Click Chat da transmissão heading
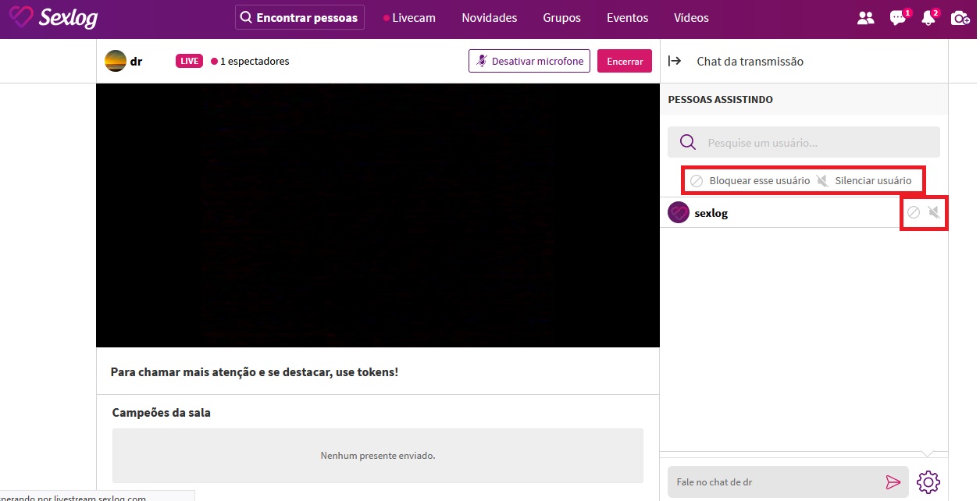The height and width of the screenshot is (501, 980). 750,61
